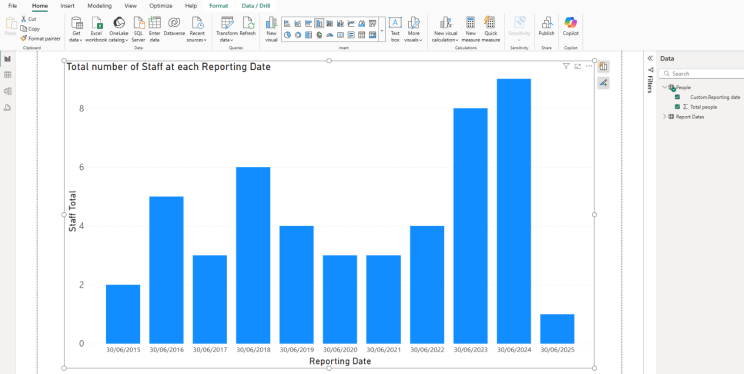744x374 pixels.
Task: Click the format visual paintbrush button beside chart
Action: [603, 83]
